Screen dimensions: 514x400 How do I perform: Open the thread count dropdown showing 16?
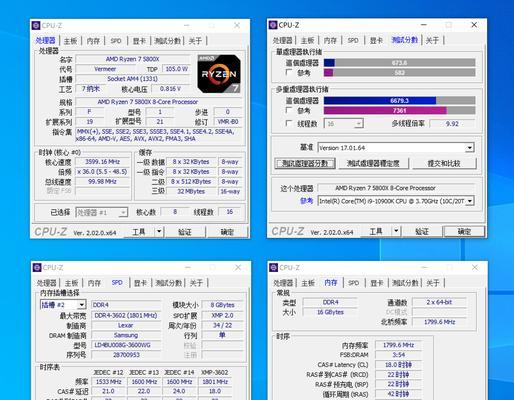click(x=344, y=124)
